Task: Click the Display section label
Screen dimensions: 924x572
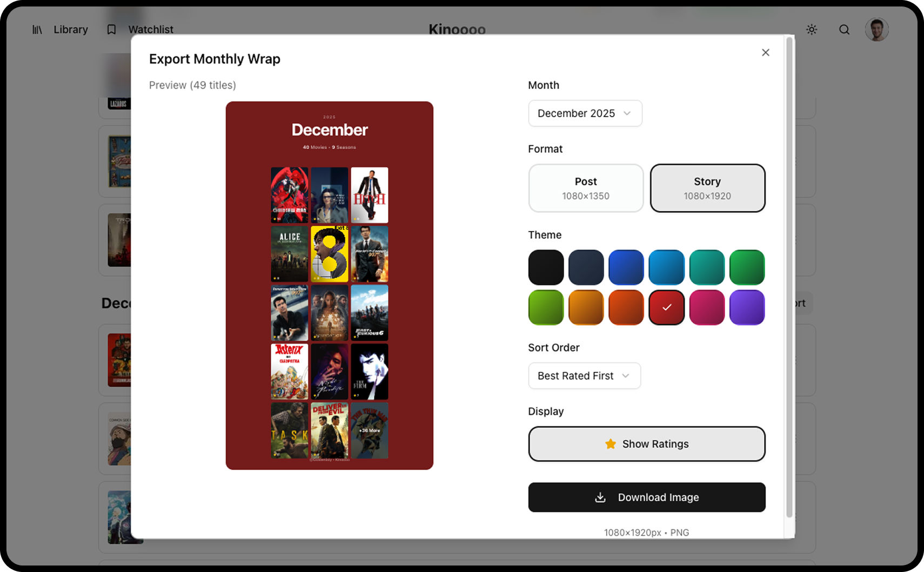Action: coord(546,412)
